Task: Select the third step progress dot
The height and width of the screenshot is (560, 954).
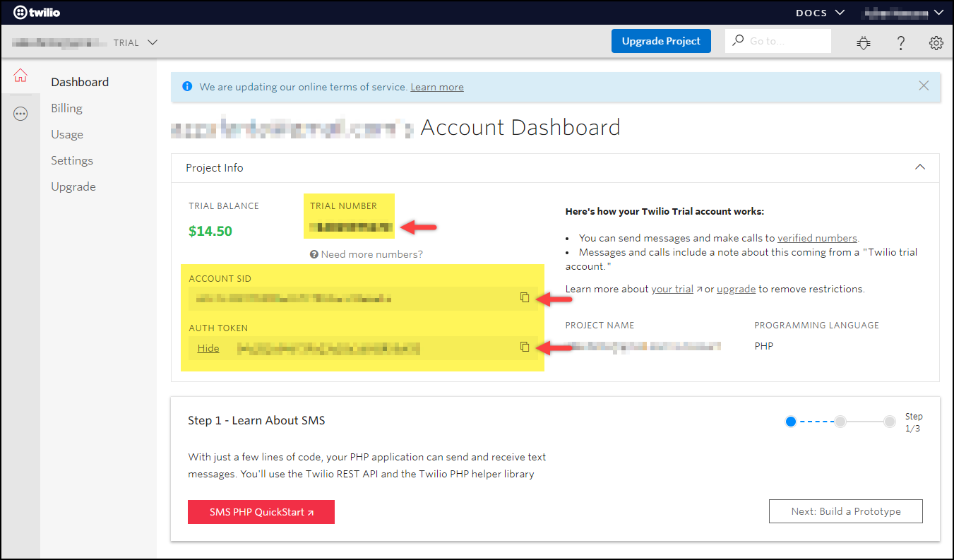Action: tap(890, 422)
